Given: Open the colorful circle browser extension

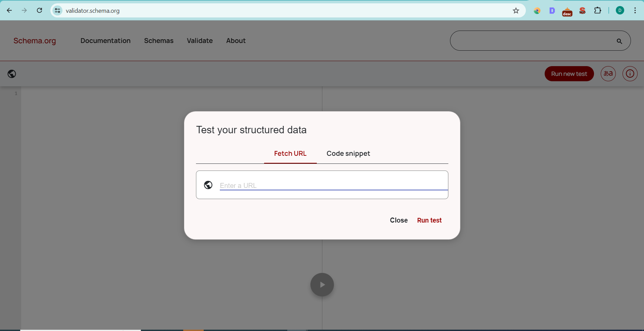Looking at the screenshot, I should pyautogui.click(x=537, y=11).
